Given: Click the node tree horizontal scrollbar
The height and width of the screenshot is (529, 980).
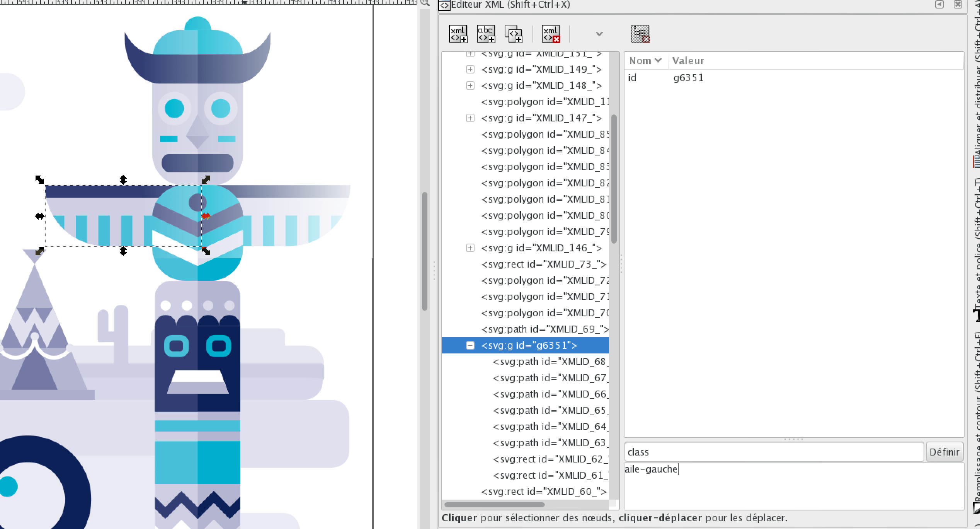Looking at the screenshot, I should point(494,505).
